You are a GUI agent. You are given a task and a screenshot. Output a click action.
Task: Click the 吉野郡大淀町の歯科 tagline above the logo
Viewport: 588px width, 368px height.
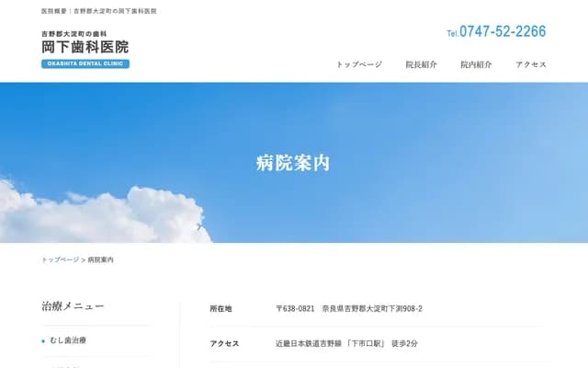[73, 34]
